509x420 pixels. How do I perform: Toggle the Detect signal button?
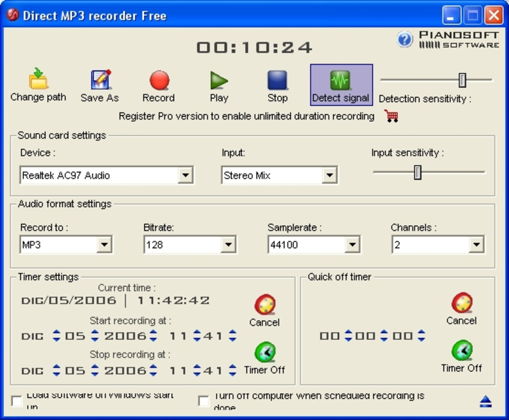341,85
